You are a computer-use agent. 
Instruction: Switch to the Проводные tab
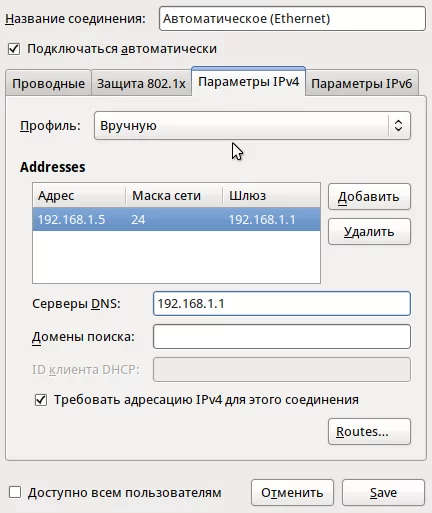pyautogui.click(x=48, y=83)
